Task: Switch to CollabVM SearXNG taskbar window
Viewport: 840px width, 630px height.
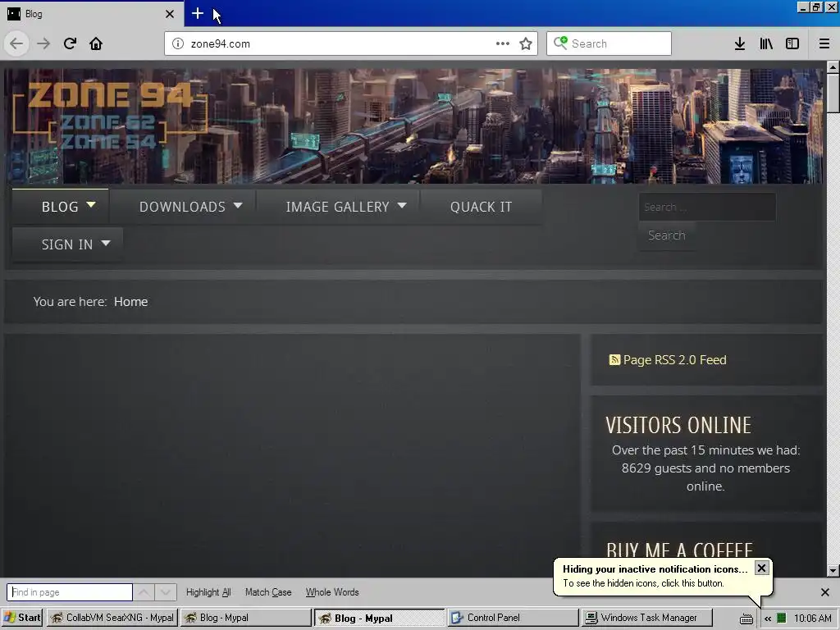Action: pos(112,618)
